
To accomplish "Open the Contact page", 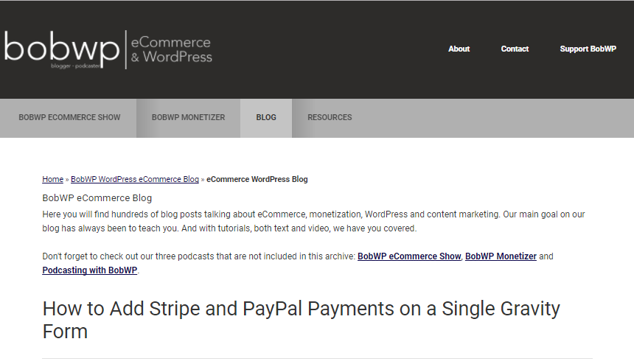I will tap(515, 49).
